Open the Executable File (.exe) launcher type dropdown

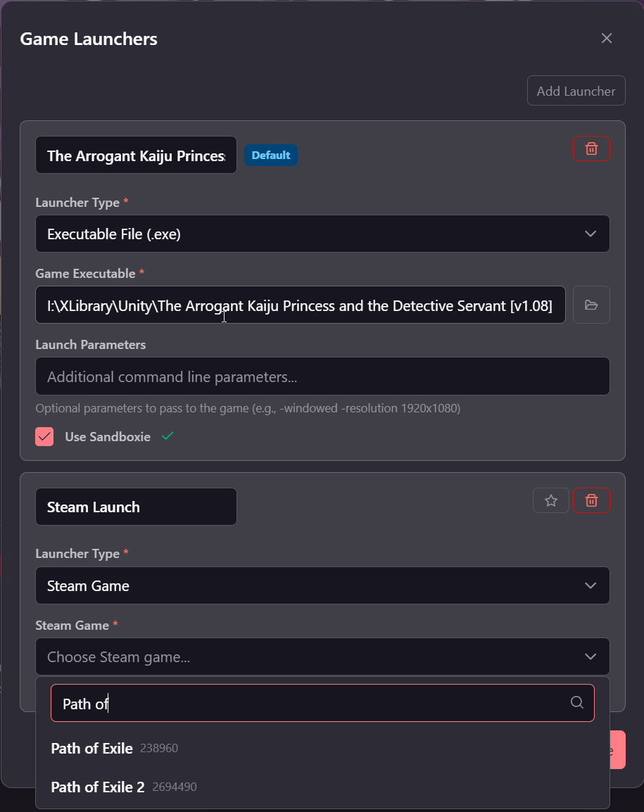click(x=322, y=234)
